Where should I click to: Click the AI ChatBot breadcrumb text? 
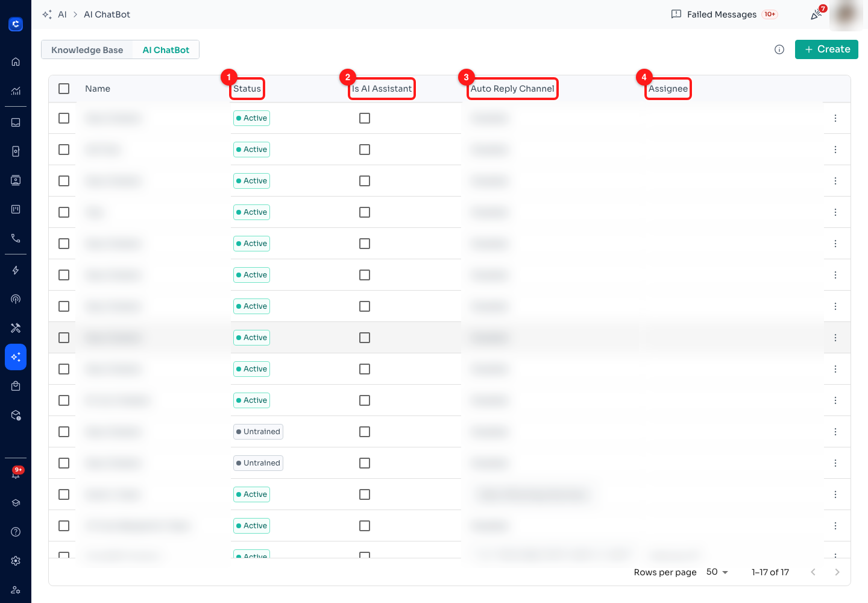click(x=107, y=14)
